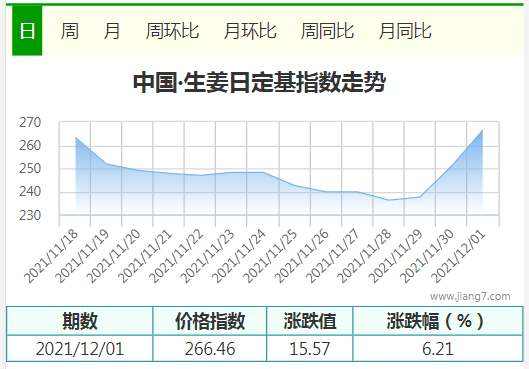
Task: Switch to the 月 monthly tab
Action: tap(112, 31)
